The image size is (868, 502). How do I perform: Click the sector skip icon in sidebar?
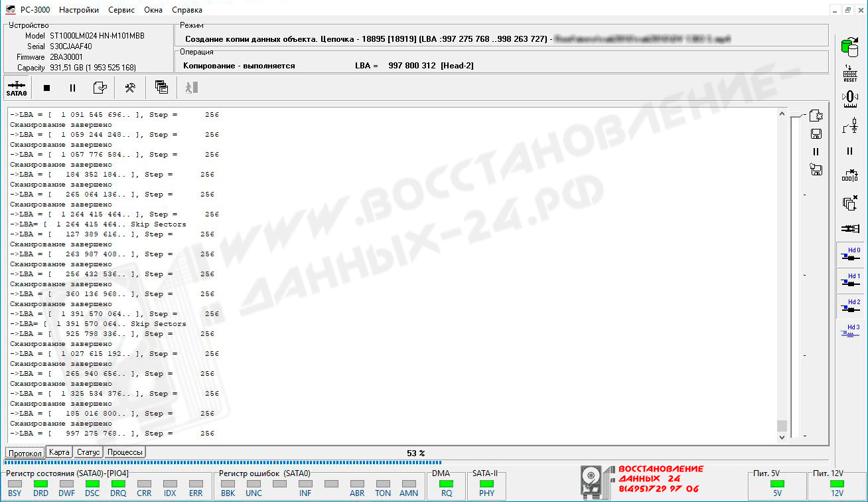[x=849, y=176]
